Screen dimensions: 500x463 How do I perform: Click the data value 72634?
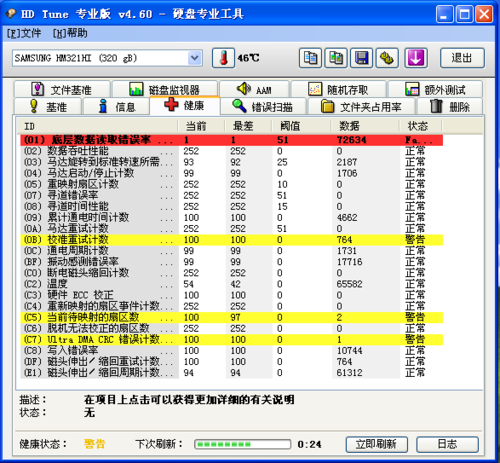(351, 140)
